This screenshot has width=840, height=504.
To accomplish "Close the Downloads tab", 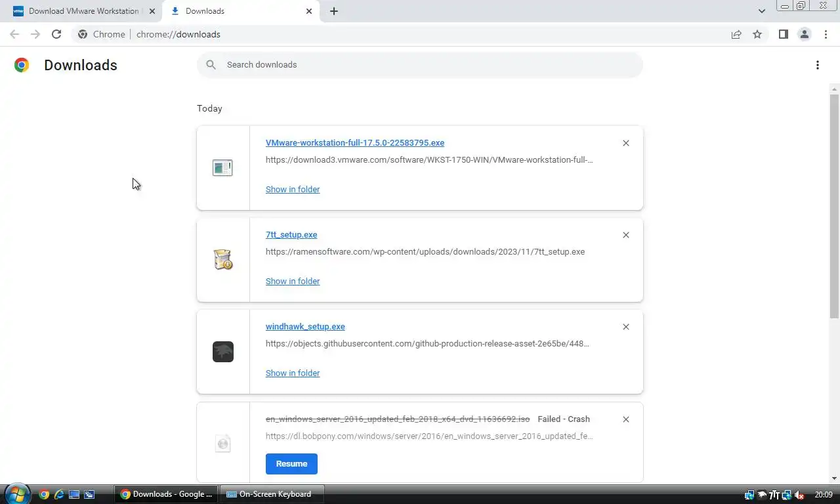I will pos(309,11).
